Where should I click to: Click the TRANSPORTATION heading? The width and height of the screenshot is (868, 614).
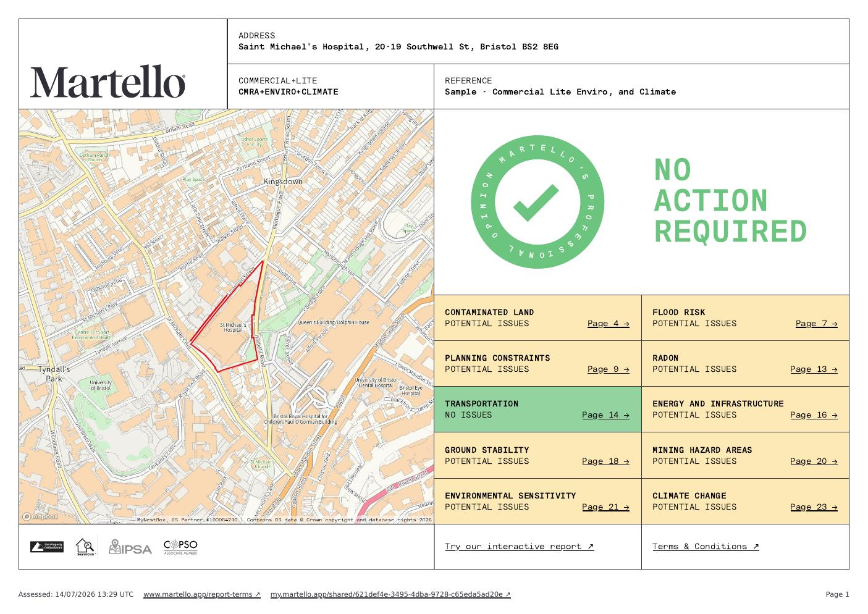tap(481, 404)
